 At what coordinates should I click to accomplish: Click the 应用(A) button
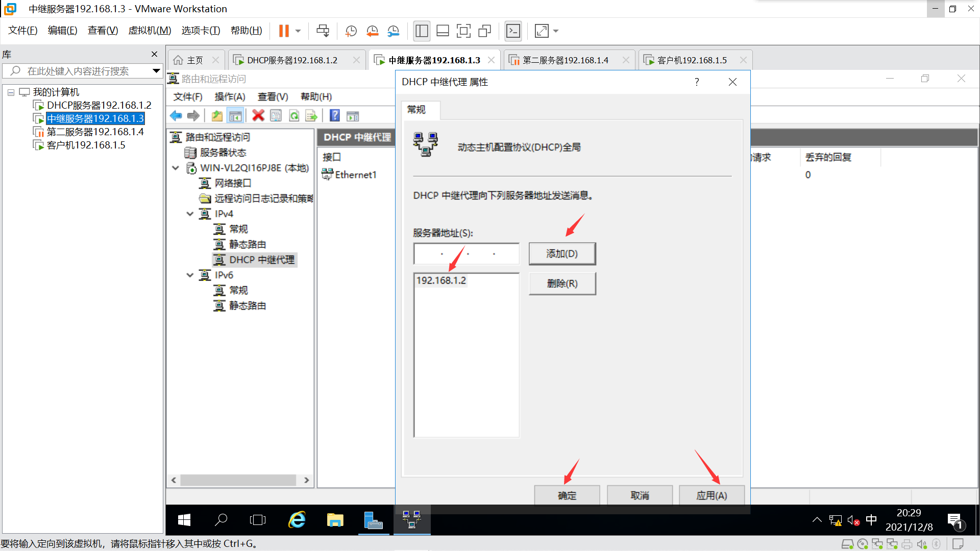click(711, 495)
